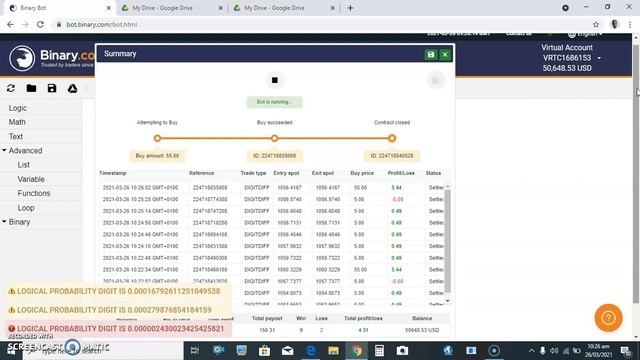This screenshot has width=640, height=360.
Task: Switch to the third My Drive tab
Action: point(283,8)
